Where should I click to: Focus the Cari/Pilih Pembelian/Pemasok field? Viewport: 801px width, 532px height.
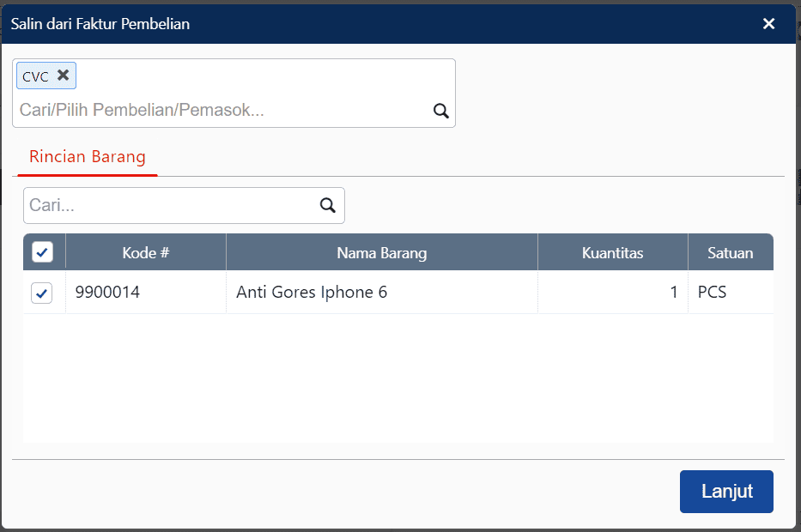[x=215, y=111]
